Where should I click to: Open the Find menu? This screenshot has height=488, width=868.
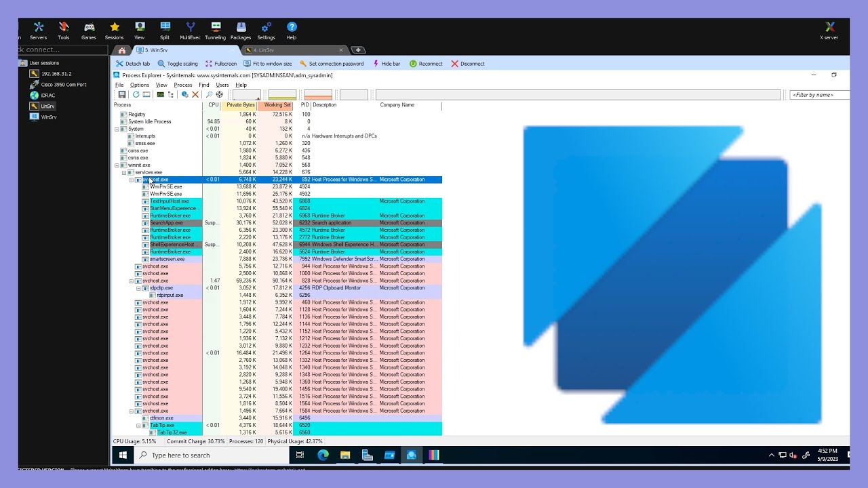coord(203,85)
